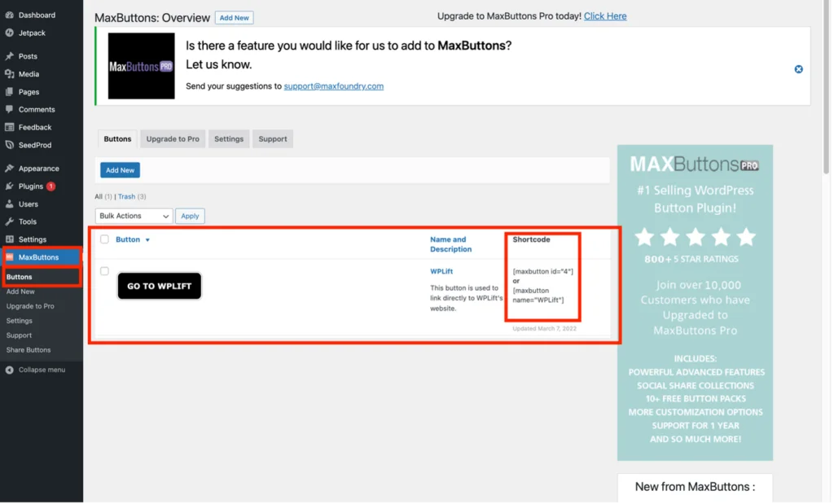Open the Media library icon
The image size is (834, 504).
click(10, 74)
